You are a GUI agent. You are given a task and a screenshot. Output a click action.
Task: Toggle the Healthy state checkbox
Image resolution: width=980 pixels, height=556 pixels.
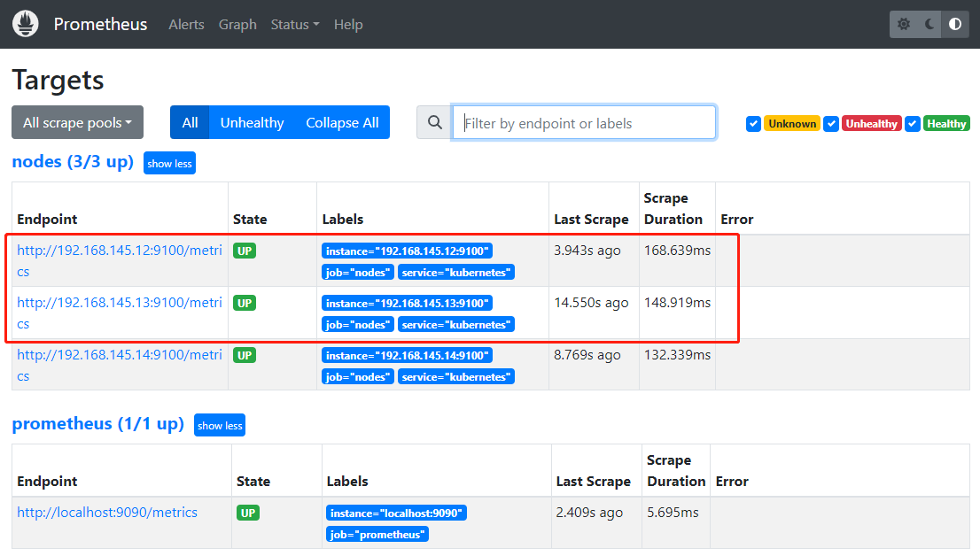pos(912,124)
